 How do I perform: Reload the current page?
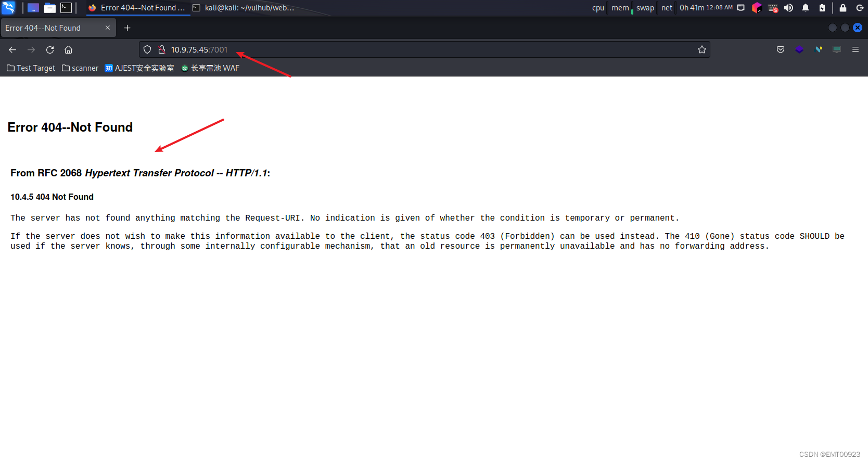coord(50,50)
